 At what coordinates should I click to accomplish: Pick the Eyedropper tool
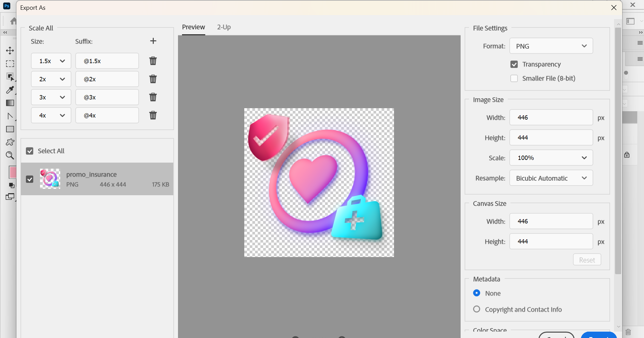click(x=10, y=90)
